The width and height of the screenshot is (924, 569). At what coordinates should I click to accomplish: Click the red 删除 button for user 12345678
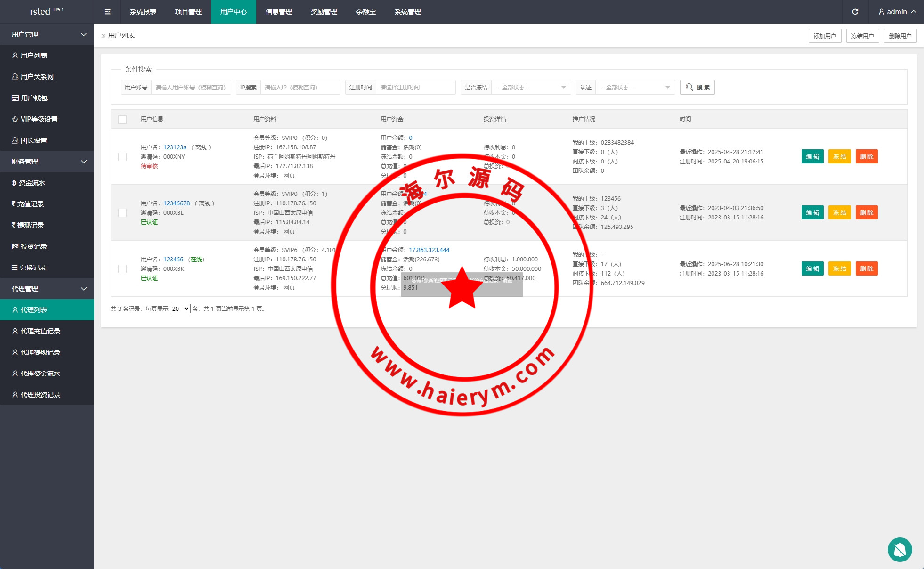tap(866, 213)
